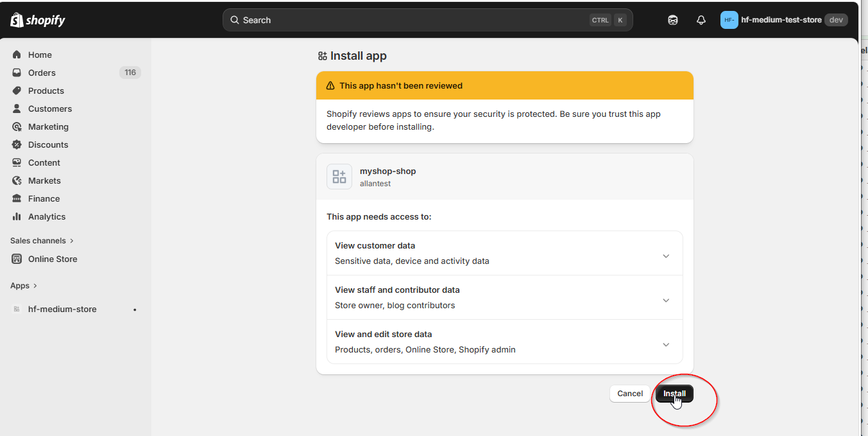The width and height of the screenshot is (868, 436).
Task: Open the Online Store sales channel
Action: click(51, 259)
